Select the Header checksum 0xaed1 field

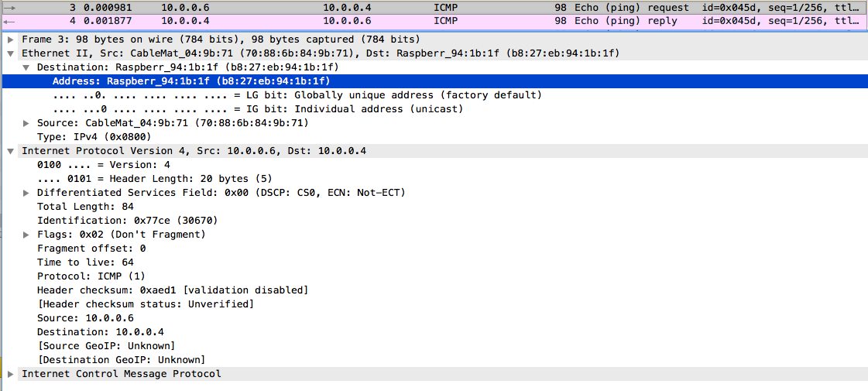(173, 290)
